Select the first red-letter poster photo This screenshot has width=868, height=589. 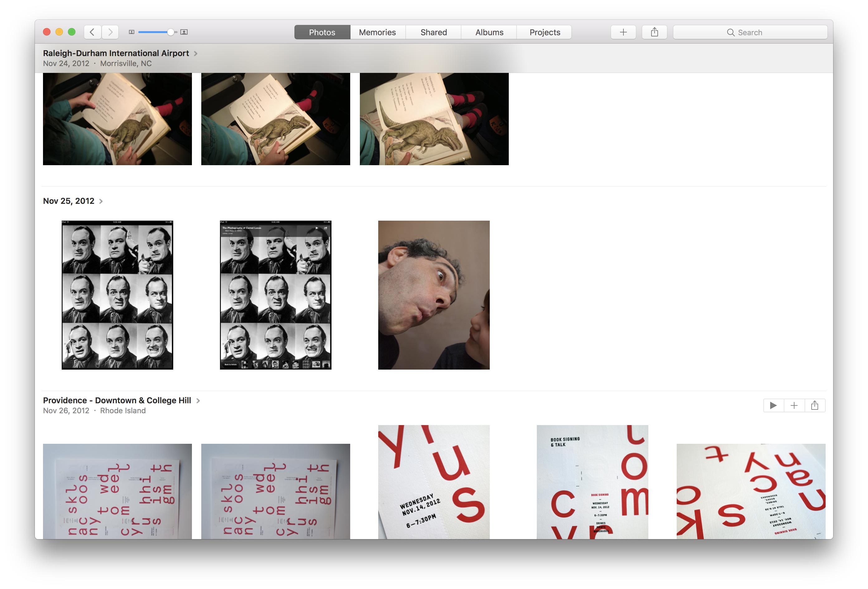point(117,491)
